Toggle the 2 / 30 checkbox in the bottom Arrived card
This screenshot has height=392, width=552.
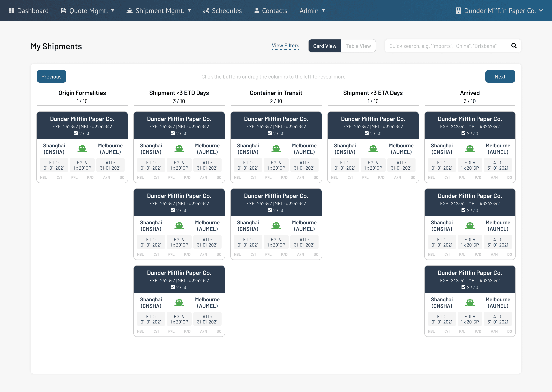click(463, 287)
